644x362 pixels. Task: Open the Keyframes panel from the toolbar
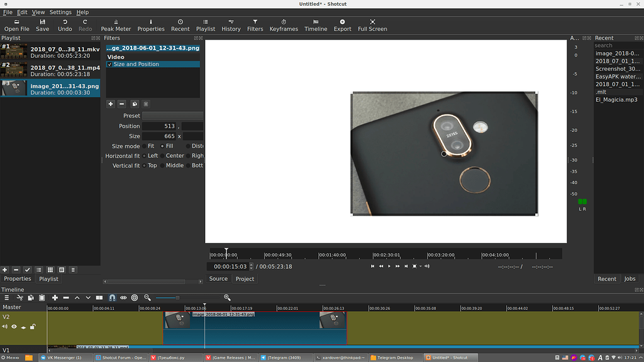285,24
